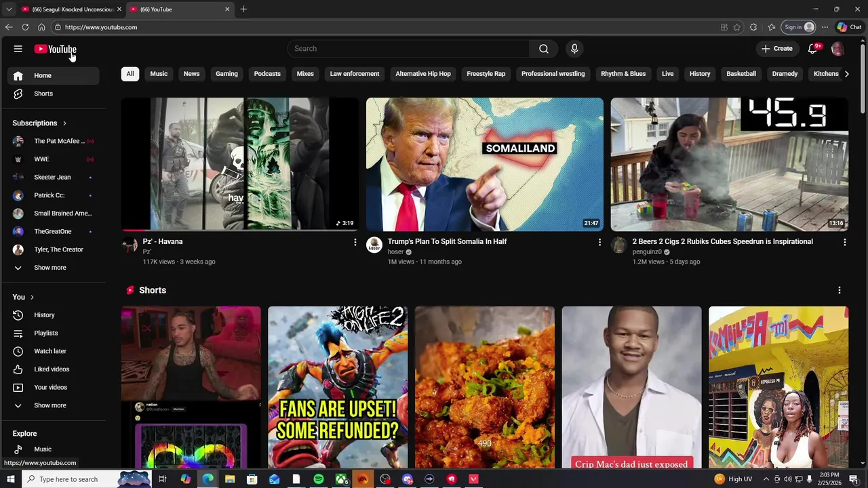Open Patrick Cc: subscription

[54, 195]
